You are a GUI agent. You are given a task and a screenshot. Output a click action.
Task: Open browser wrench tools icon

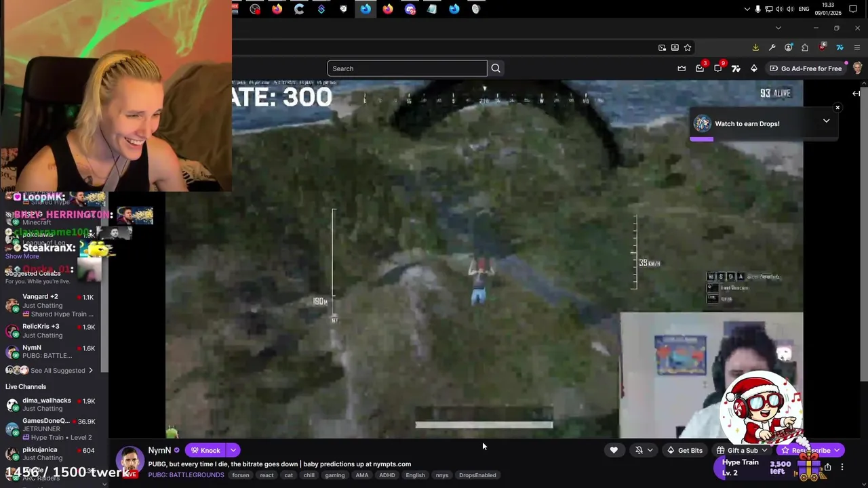(x=772, y=47)
